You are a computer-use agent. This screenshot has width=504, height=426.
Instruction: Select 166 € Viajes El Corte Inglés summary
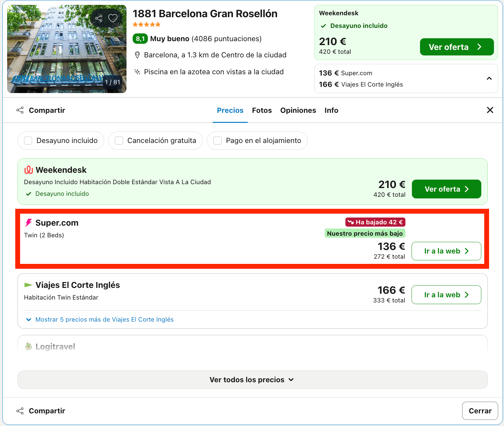(361, 85)
